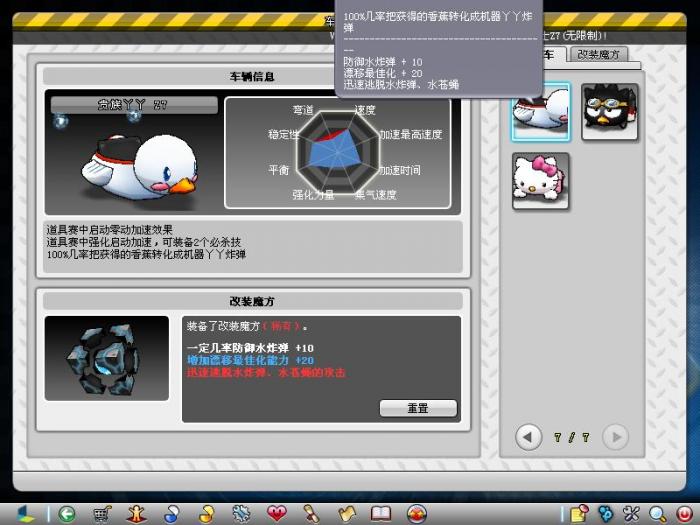
Task: Switch to the 改装魔方 tab
Action: (598, 54)
